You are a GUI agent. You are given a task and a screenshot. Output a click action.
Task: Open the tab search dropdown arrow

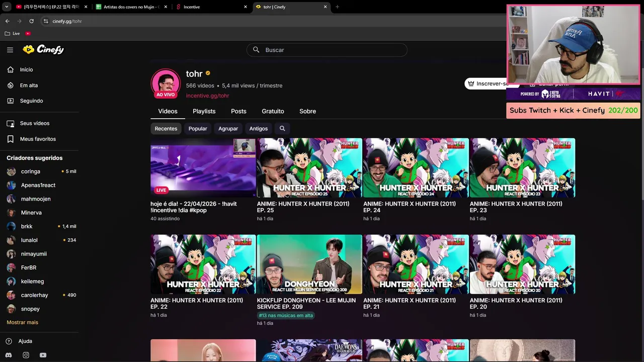click(7, 7)
